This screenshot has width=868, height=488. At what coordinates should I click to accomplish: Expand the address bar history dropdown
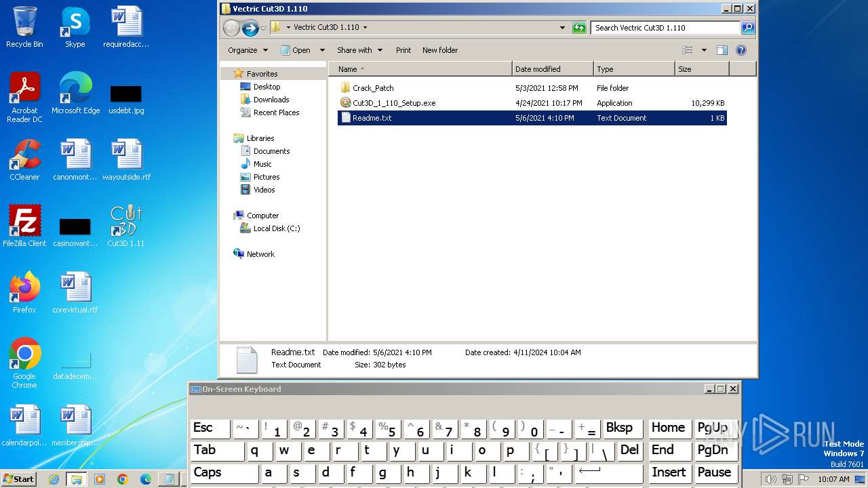click(x=562, y=28)
